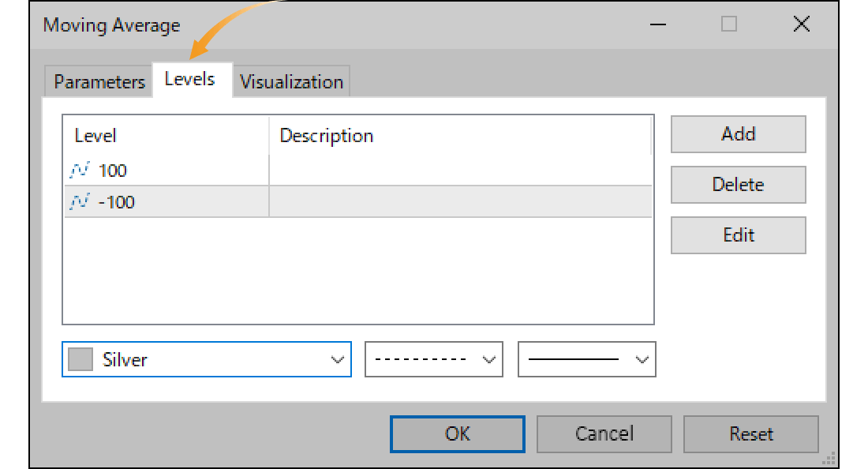
Task: Select the Levels tab
Action: tap(192, 80)
